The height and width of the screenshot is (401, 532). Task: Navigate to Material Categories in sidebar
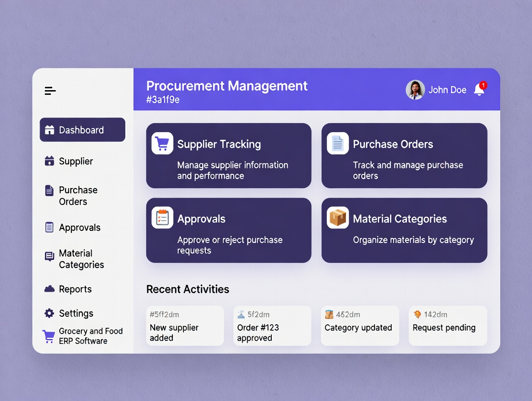click(81, 259)
